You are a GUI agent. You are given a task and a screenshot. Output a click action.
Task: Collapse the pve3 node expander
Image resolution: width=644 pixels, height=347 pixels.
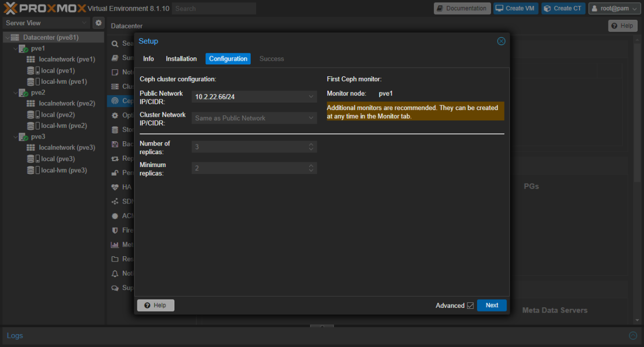pyautogui.click(x=14, y=136)
